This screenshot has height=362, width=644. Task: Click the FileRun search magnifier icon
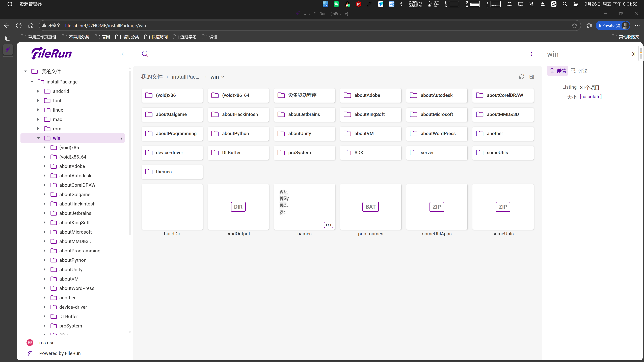145,54
